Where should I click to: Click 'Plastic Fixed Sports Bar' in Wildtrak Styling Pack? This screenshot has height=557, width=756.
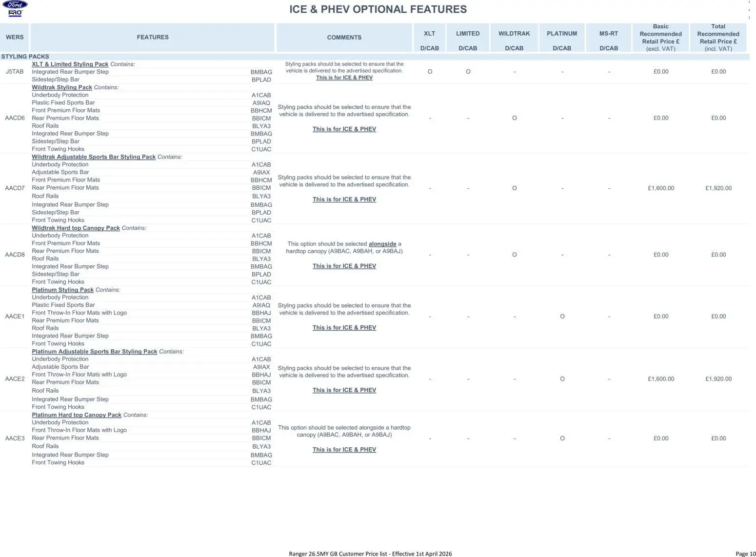click(x=63, y=103)
